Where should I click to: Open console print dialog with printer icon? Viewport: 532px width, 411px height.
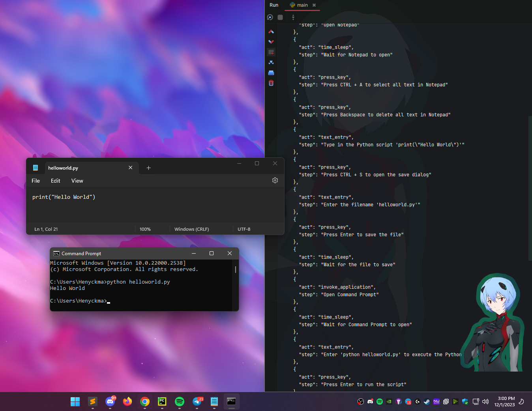271,73
